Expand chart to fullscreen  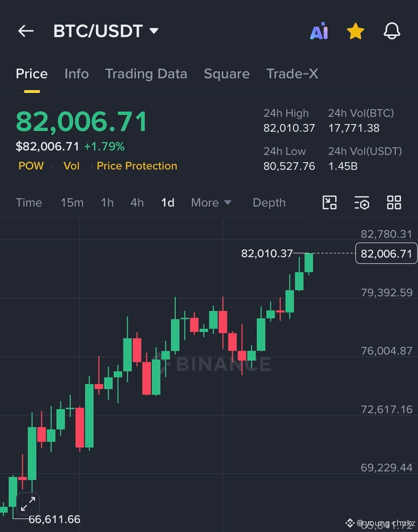tap(28, 504)
